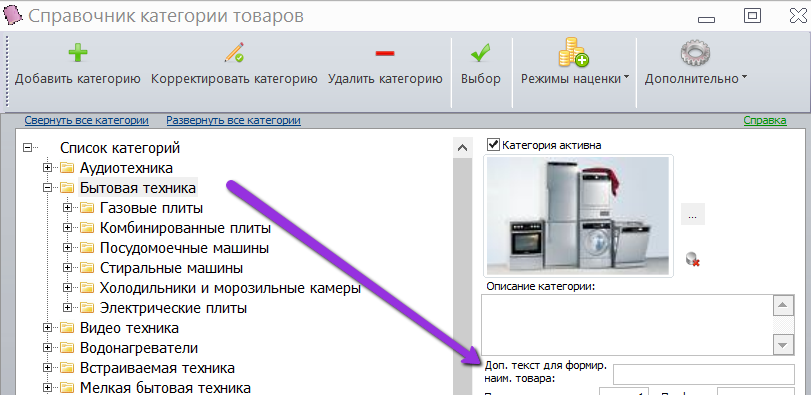Select Холодильники и морозильные камеры category

point(230,288)
